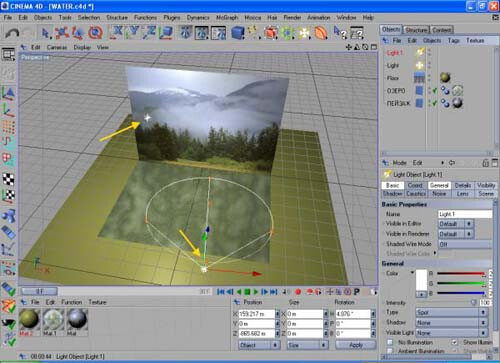Toggle the green check of ОЗЕРО object
Viewport: 500px width, 363px height.
(x=435, y=90)
